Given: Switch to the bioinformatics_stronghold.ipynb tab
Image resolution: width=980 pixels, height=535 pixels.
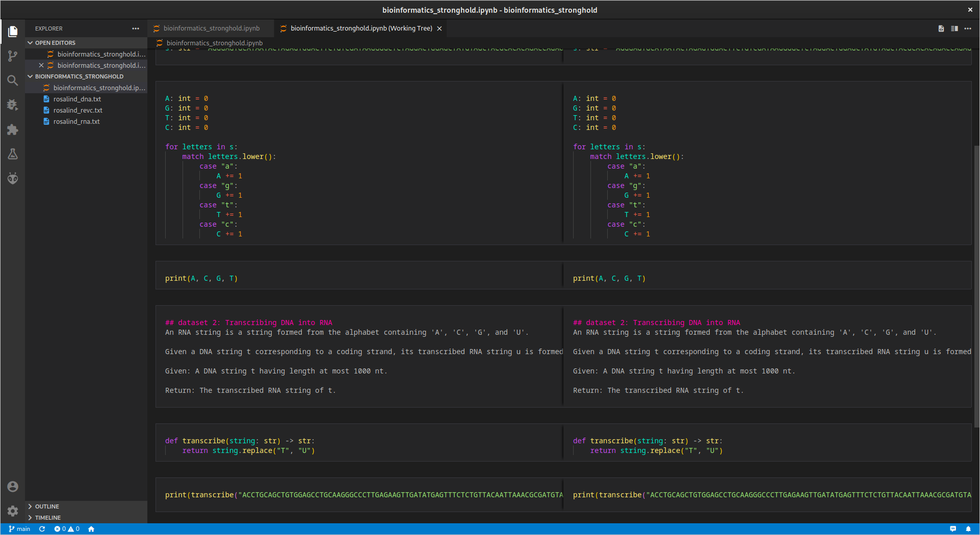Looking at the screenshot, I should point(211,29).
